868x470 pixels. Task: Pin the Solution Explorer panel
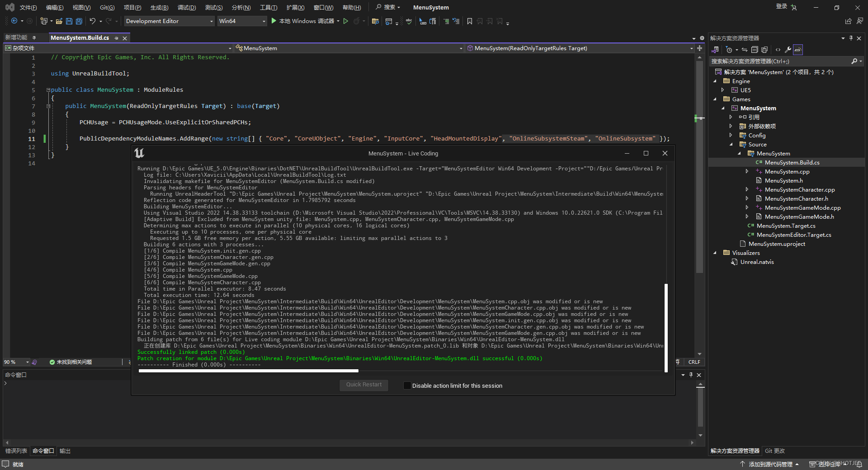click(x=851, y=38)
